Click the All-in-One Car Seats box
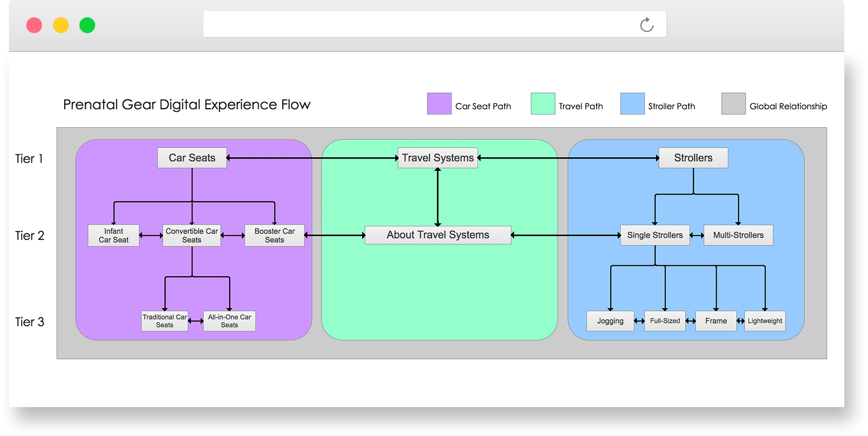Screen dimensions: 868x436 (229, 321)
